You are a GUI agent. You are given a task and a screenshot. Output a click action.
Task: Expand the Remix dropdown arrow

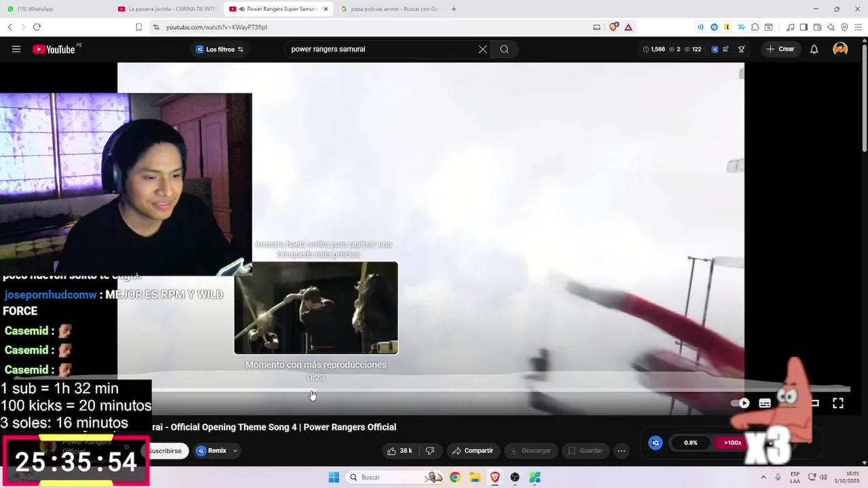click(235, 451)
